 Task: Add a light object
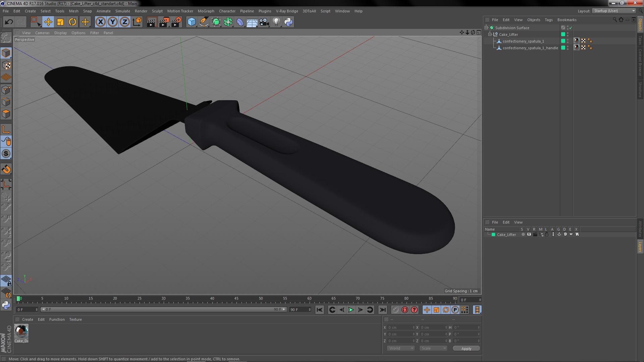pyautogui.click(x=276, y=22)
